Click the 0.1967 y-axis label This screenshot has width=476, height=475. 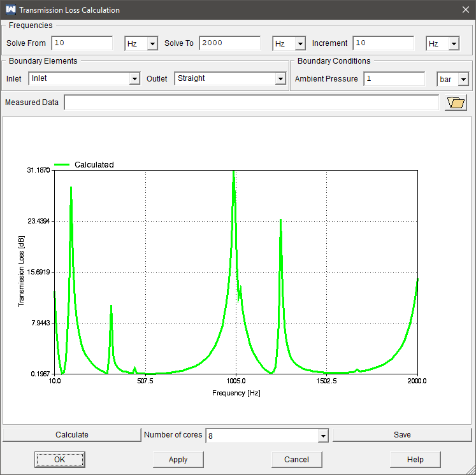(40, 374)
